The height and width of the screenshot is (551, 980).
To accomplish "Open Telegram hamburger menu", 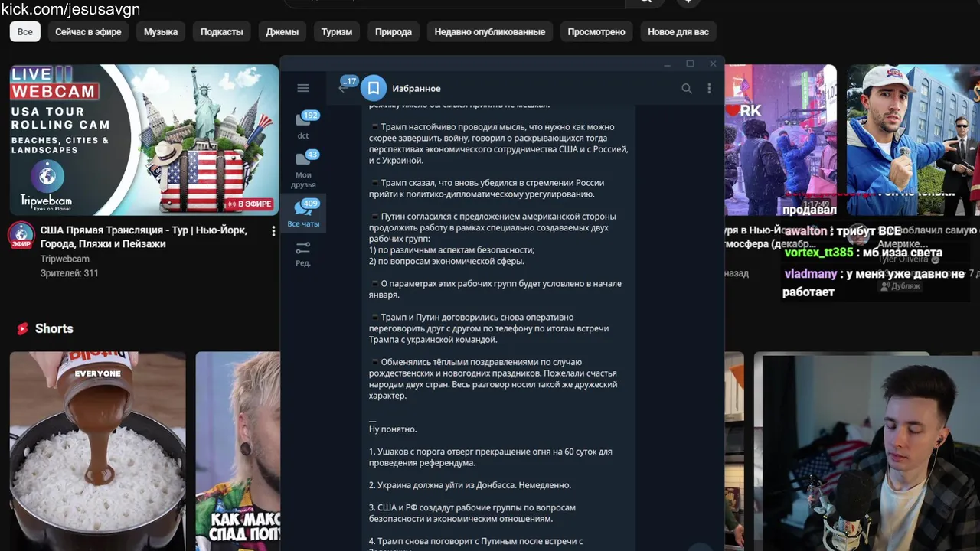I will pyautogui.click(x=303, y=88).
